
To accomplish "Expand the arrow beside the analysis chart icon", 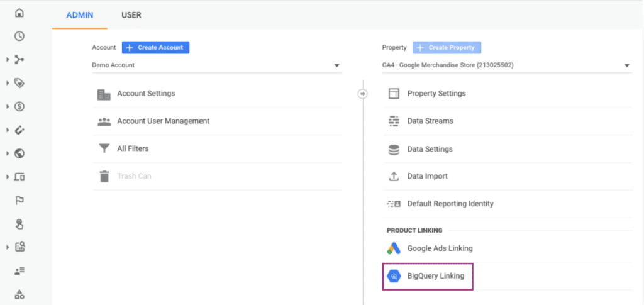I will 8,247.
